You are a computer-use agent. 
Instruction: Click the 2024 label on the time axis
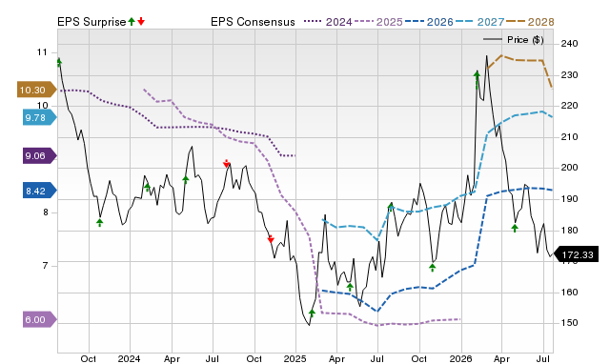(129, 358)
